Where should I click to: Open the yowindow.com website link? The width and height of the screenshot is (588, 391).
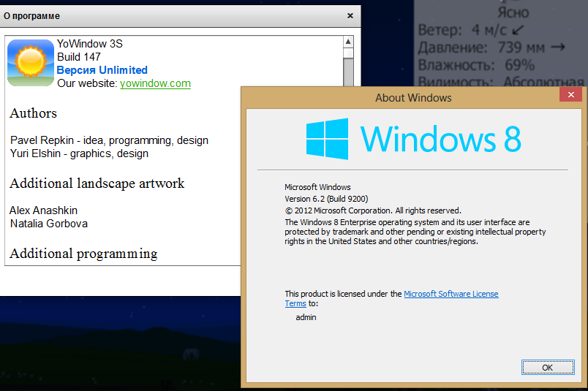155,83
